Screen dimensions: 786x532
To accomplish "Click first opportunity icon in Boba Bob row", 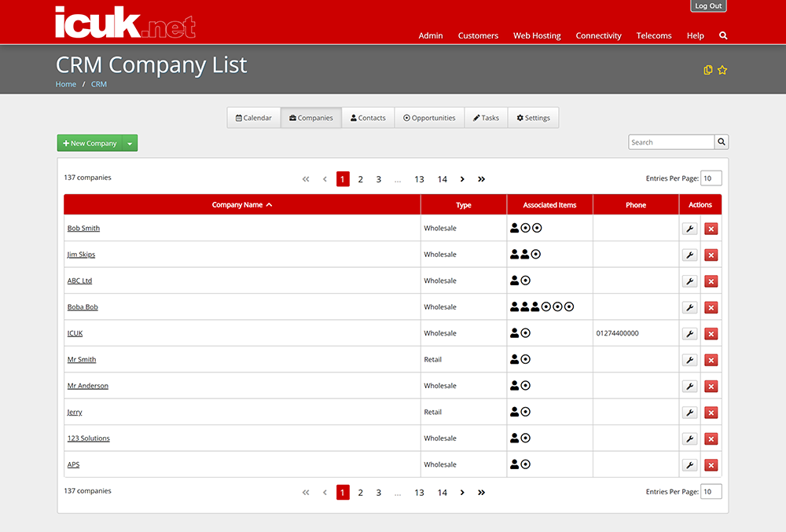I will coord(546,306).
